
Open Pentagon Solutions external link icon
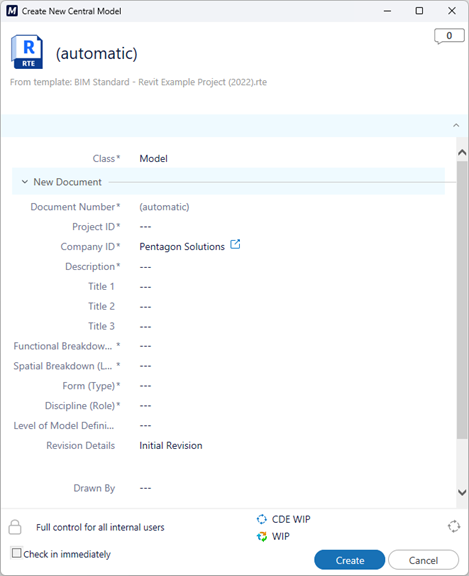point(235,244)
